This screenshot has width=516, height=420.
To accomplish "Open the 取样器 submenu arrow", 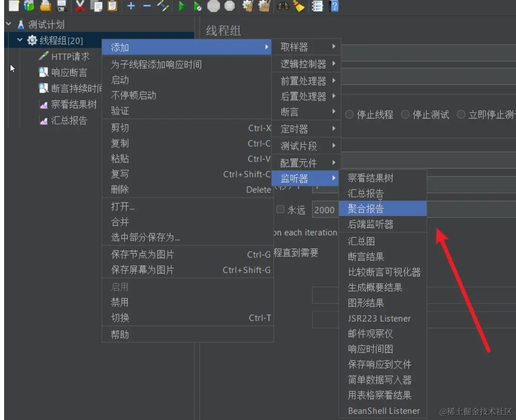I will (333, 47).
